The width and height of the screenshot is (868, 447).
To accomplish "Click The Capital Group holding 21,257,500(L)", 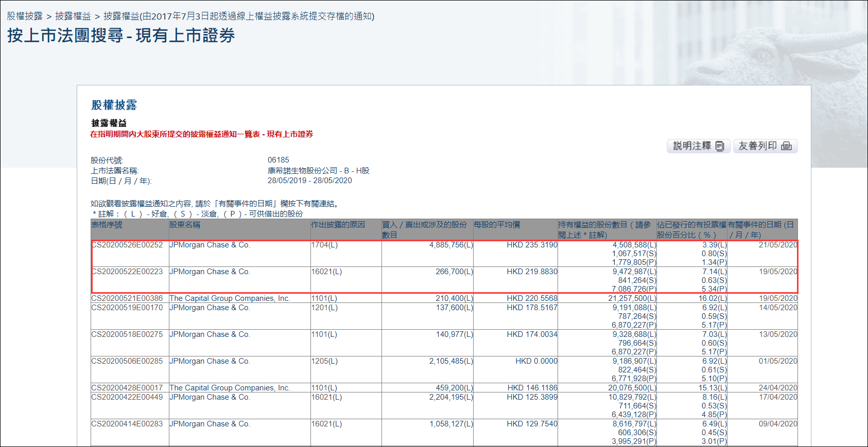I will 632,298.
